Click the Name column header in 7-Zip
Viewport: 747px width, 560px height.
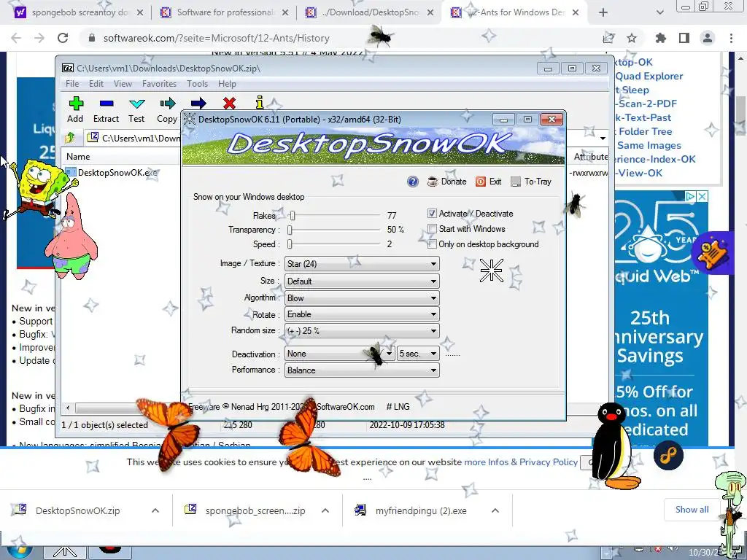coord(78,157)
